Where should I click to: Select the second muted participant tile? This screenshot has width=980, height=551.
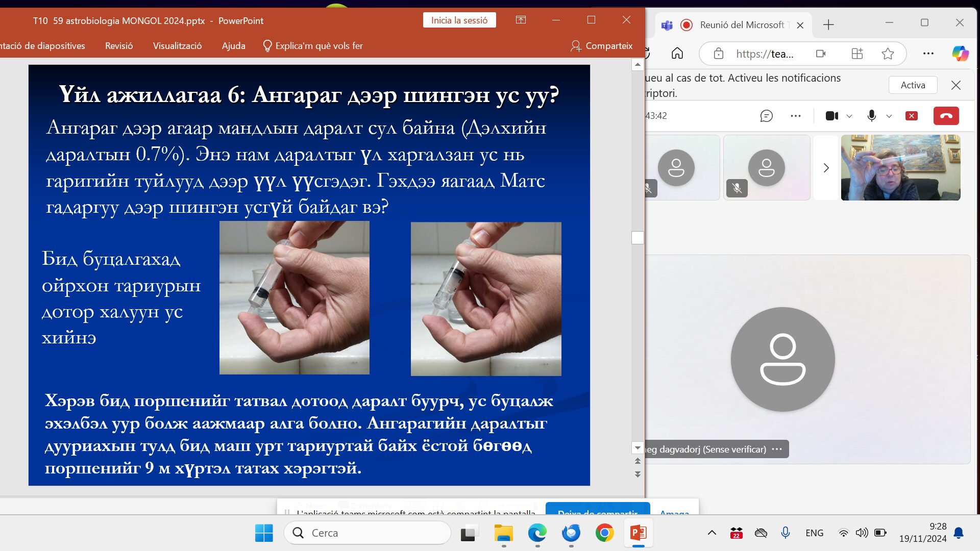pos(767,167)
